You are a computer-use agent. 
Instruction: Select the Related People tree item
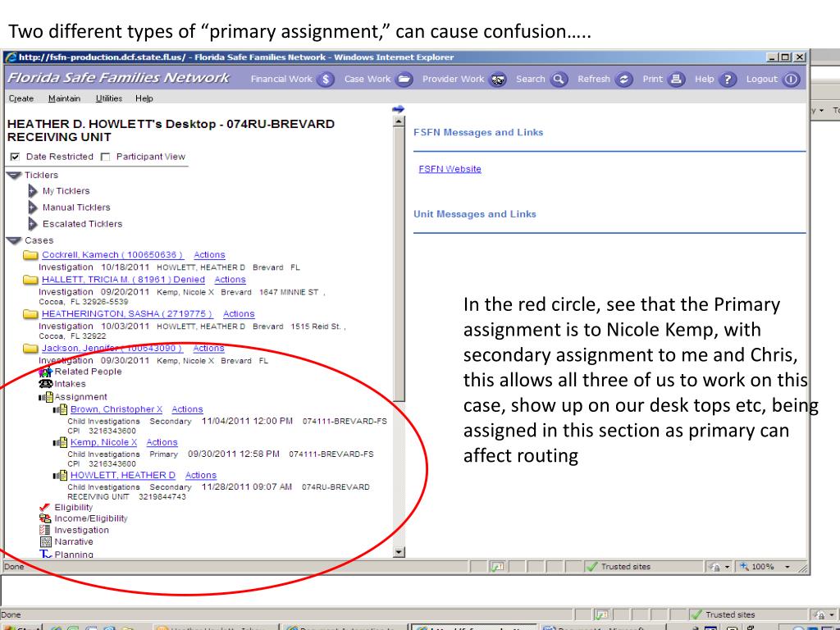88,372
